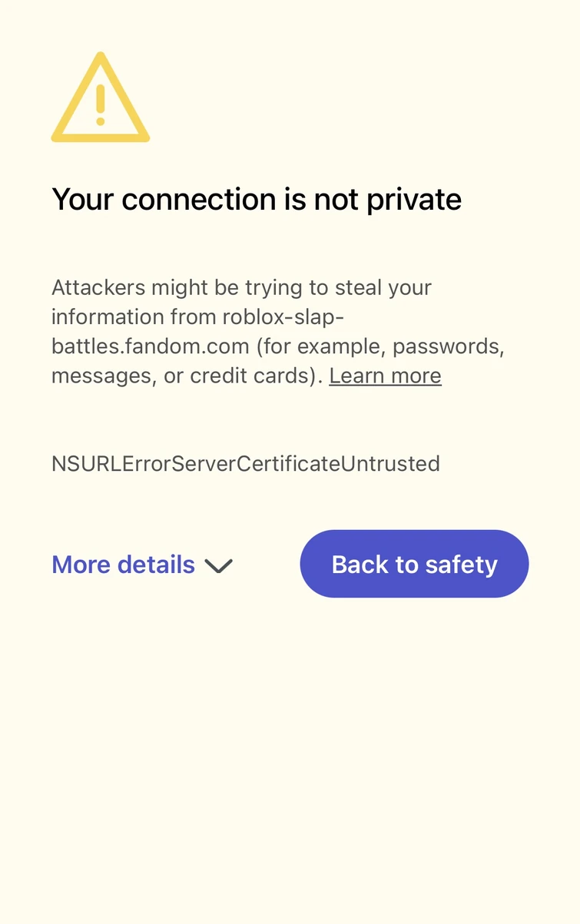Image resolution: width=580 pixels, height=924 pixels.
Task: Click "Back to safety" white button label
Action: 414,565
